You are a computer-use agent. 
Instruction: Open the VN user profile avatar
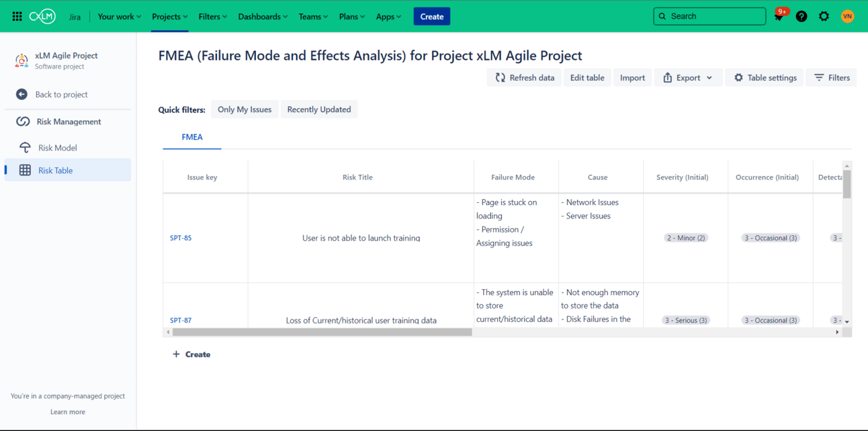click(847, 17)
